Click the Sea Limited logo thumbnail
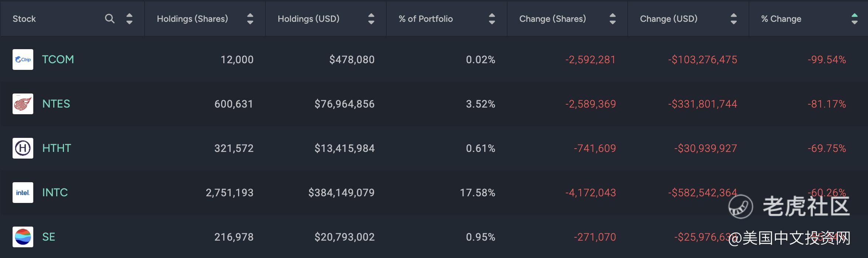The width and height of the screenshot is (868, 258). click(x=23, y=237)
